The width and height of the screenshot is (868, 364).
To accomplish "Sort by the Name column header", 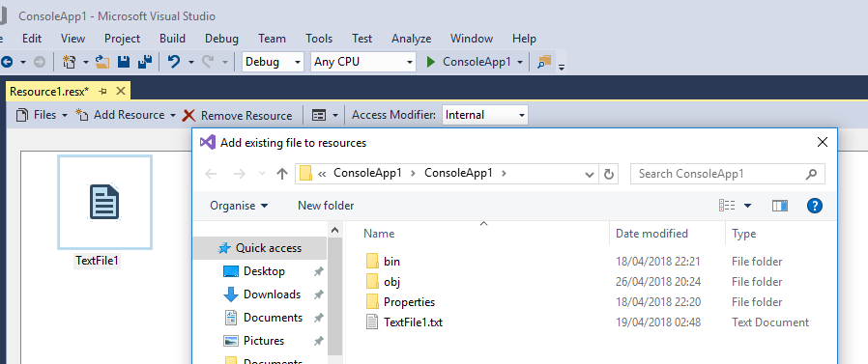I will [379, 234].
